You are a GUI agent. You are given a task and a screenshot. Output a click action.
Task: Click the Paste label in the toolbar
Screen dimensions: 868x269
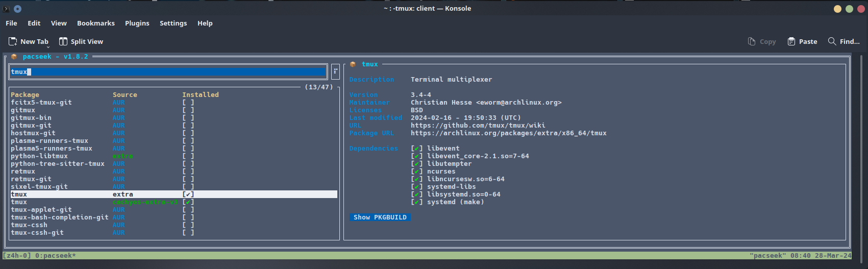[x=808, y=42]
